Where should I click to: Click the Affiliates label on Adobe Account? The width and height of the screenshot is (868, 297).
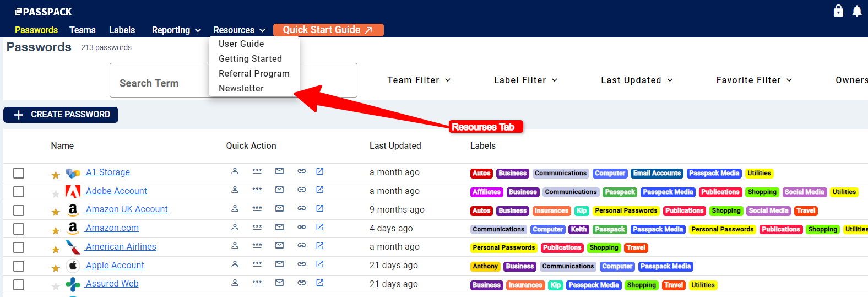(487, 192)
